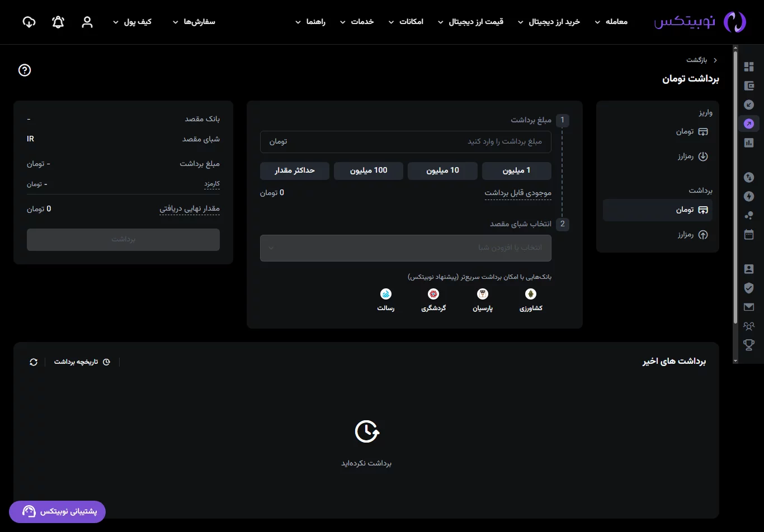The image size is (764, 532).
Task: Expand the خرید ارز دیجیتال menu
Action: click(x=549, y=22)
